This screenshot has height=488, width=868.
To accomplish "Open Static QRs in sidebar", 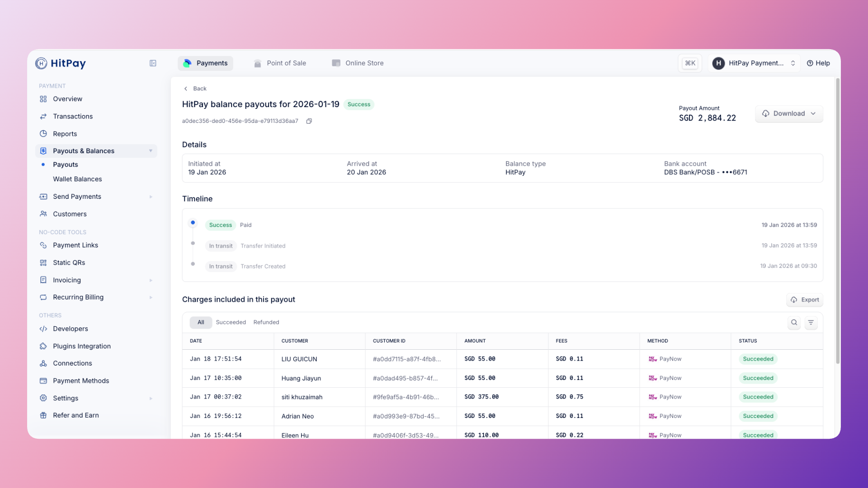I will click(69, 263).
